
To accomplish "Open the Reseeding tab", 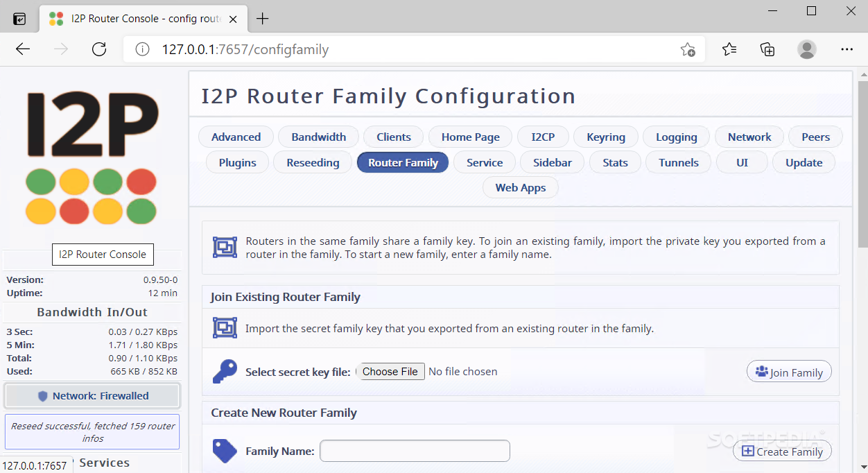I will [313, 163].
